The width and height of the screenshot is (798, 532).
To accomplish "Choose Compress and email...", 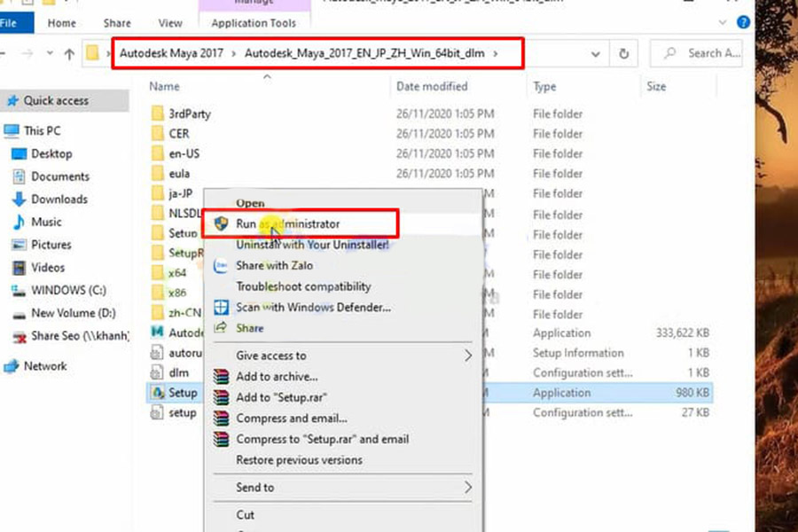I will pos(291,419).
